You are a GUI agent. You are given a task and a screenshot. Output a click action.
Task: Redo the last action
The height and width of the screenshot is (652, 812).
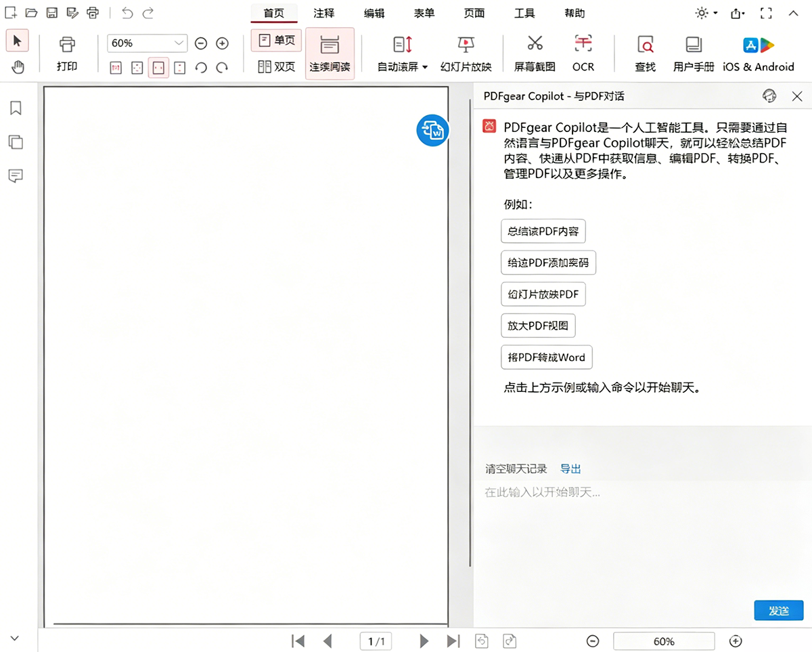click(148, 12)
